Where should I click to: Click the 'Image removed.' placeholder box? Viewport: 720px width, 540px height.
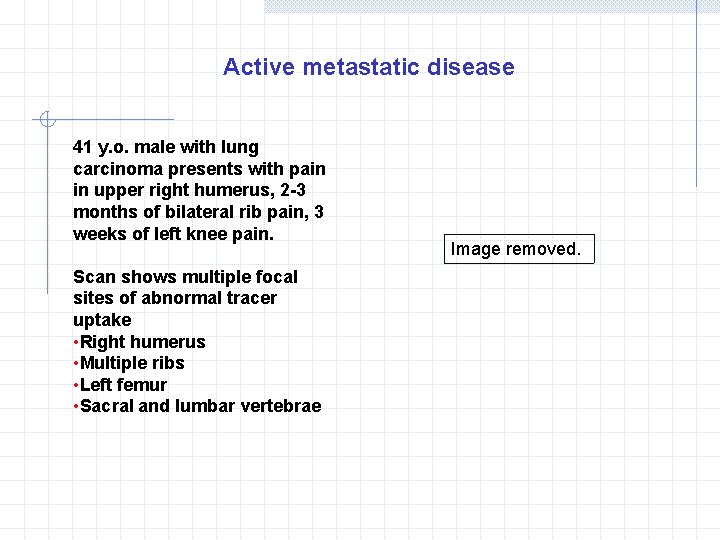coord(519,249)
